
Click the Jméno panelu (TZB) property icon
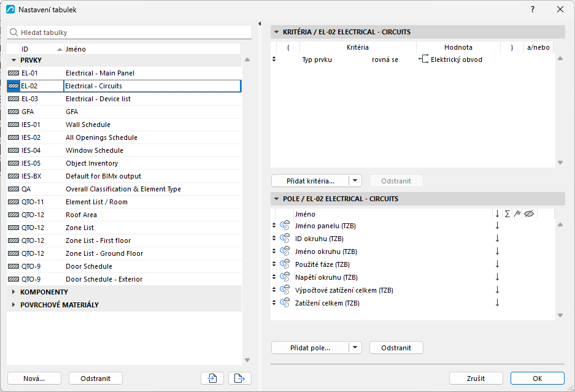[x=285, y=226]
